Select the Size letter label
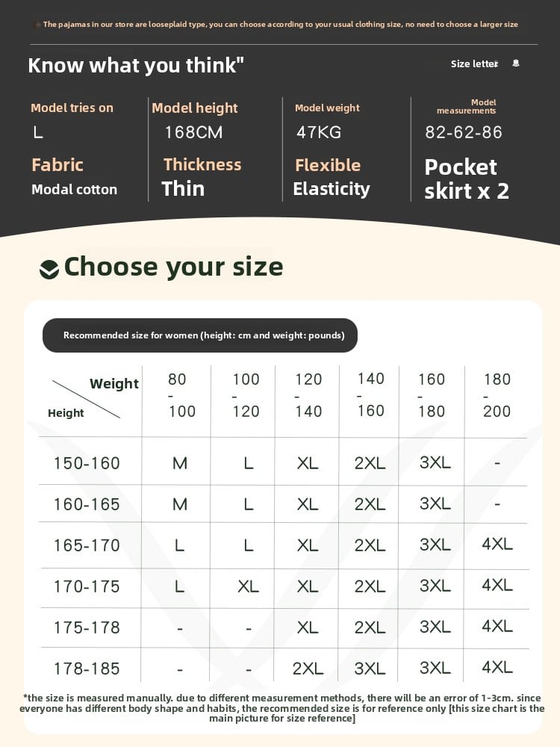The width and height of the screenshot is (560, 747). click(x=473, y=63)
